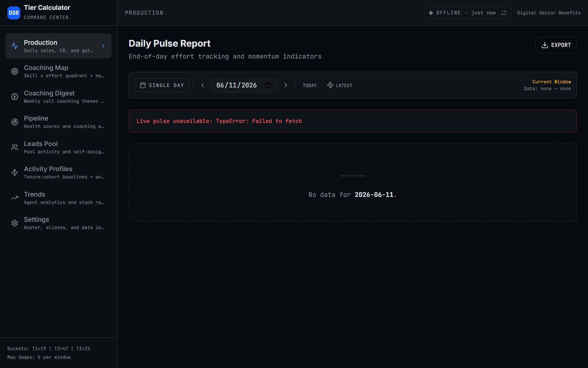Viewport: 588px width, 368px height.
Task: Click the Digital Senior Benefits label
Action: click(x=549, y=13)
